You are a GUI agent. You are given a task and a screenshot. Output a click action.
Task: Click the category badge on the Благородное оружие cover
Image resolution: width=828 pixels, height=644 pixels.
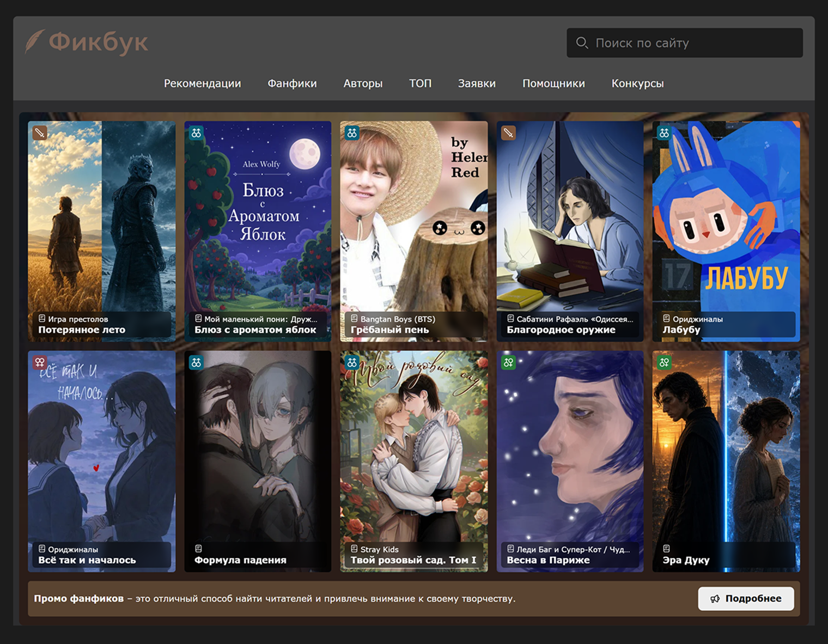pyautogui.click(x=508, y=133)
